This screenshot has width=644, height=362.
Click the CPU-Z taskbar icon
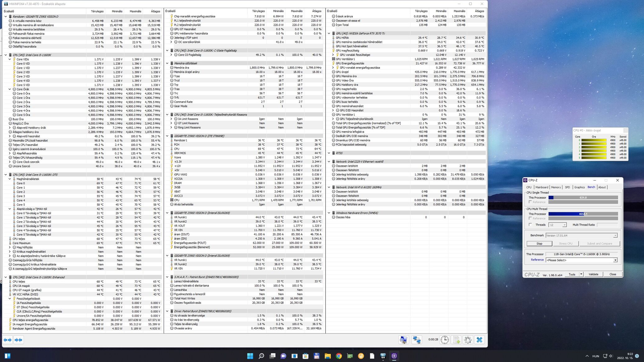(394, 356)
